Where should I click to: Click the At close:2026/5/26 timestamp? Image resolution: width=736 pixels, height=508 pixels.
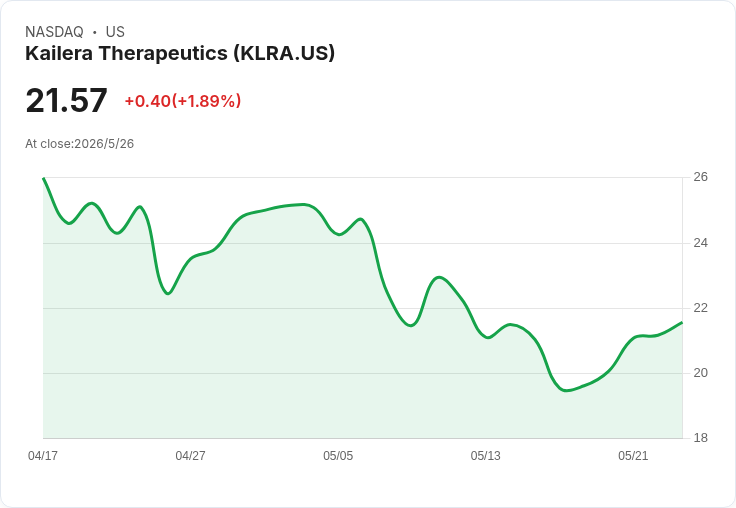pos(79,144)
